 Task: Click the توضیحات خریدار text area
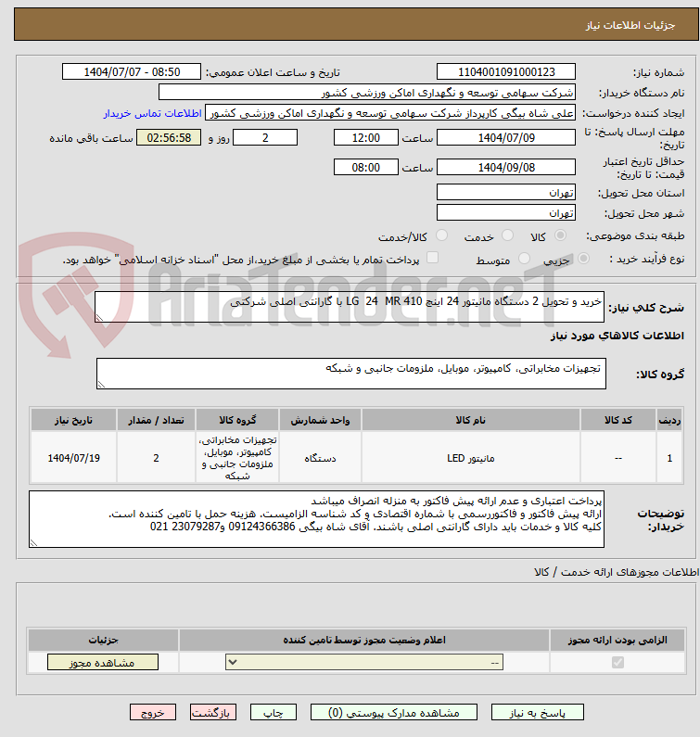[x=316, y=519]
